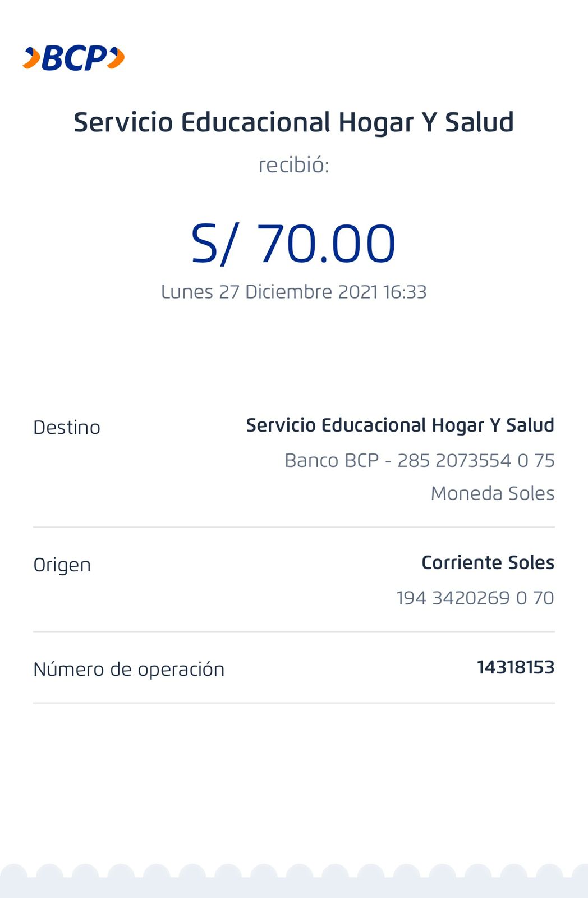This screenshot has width=588, height=898.
Task: Click the Moneda Soles text
Action: pyautogui.click(x=492, y=493)
